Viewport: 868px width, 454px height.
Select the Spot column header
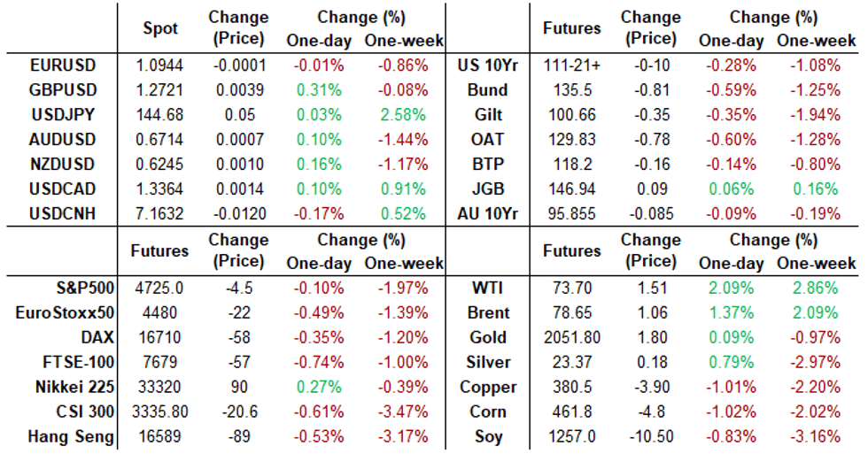tap(160, 28)
